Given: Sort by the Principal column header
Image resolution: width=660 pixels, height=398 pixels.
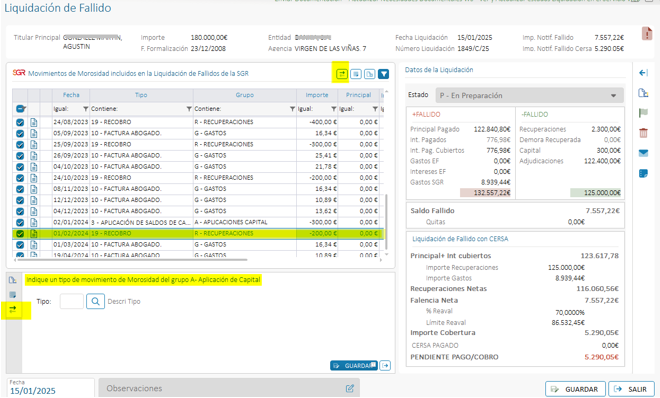Looking at the screenshot, I should pyautogui.click(x=358, y=95).
